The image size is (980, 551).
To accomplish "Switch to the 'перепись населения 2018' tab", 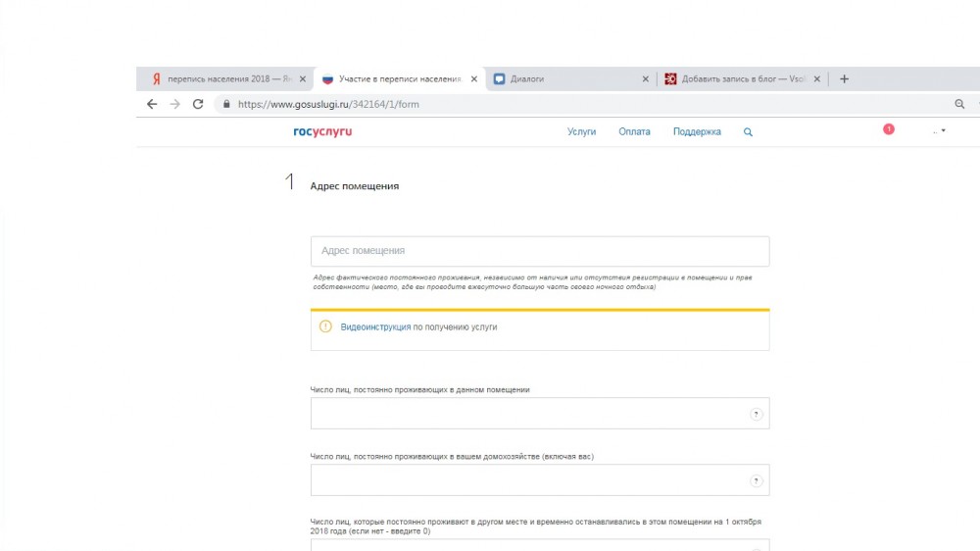I will (225, 79).
